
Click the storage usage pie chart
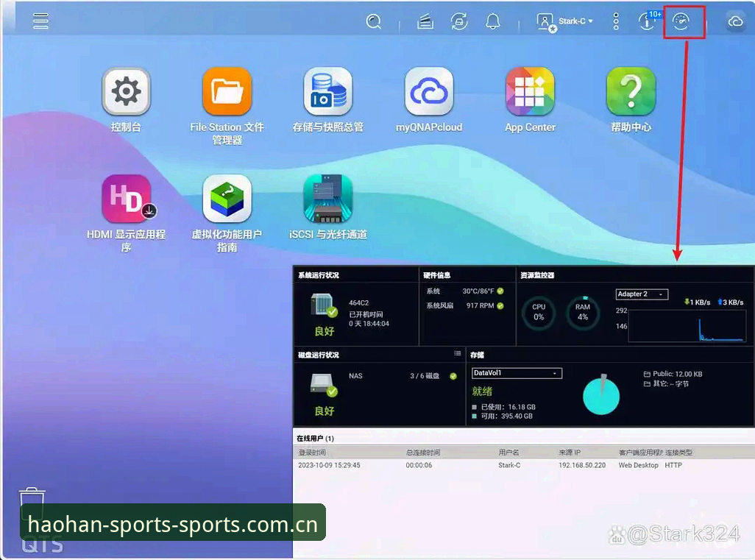point(601,394)
